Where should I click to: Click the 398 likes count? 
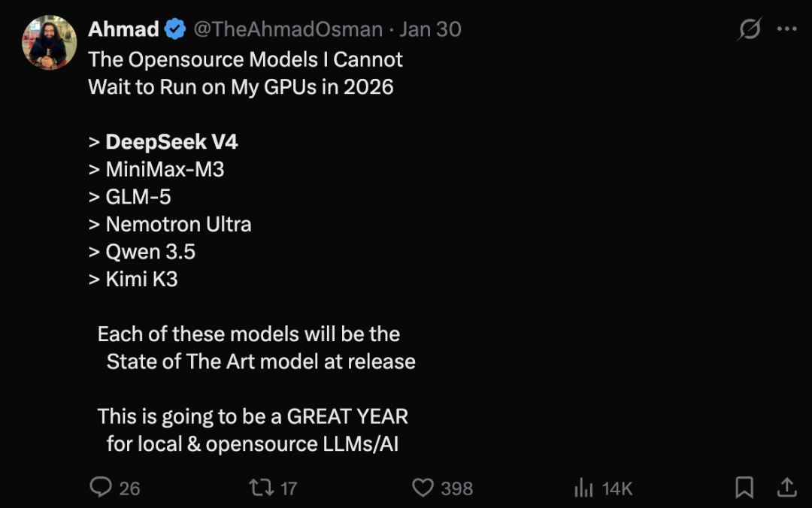tap(456, 488)
